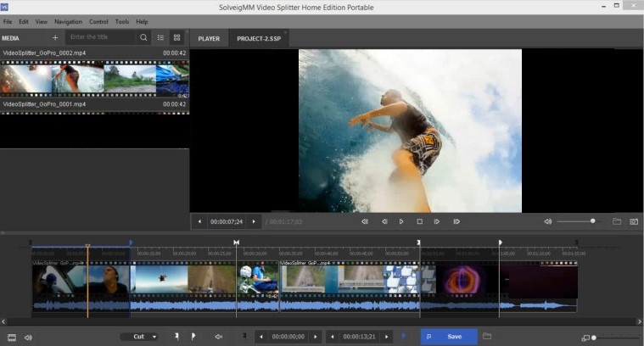Select the right-pointing flag marker near 1:05

pos(501,243)
